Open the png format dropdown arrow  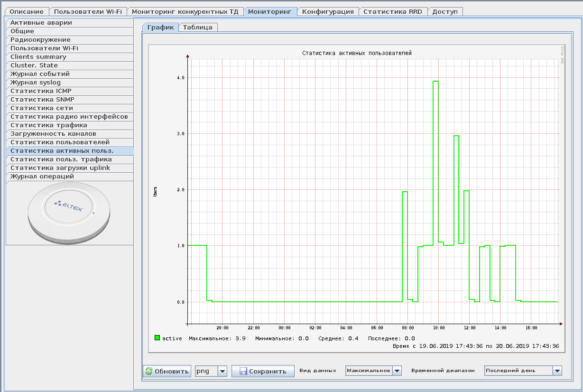pyautogui.click(x=222, y=371)
